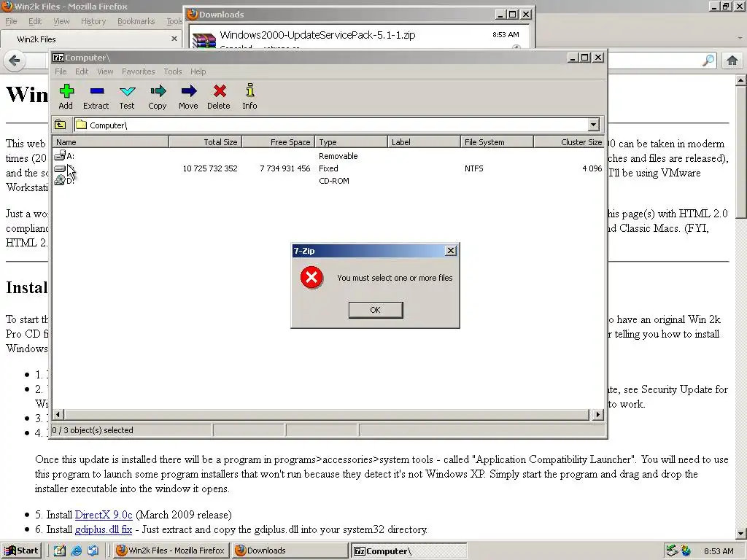The image size is (747, 560).
Task: Click the Firefox search magnifier icon
Action: click(x=708, y=61)
